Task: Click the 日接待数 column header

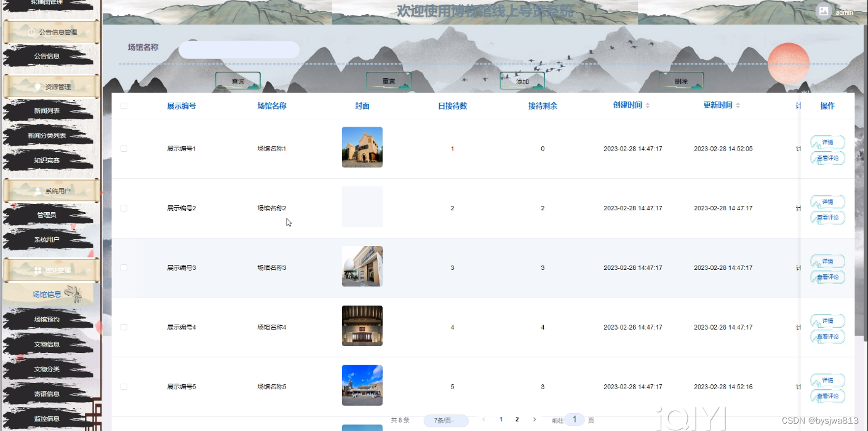Action: point(452,106)
